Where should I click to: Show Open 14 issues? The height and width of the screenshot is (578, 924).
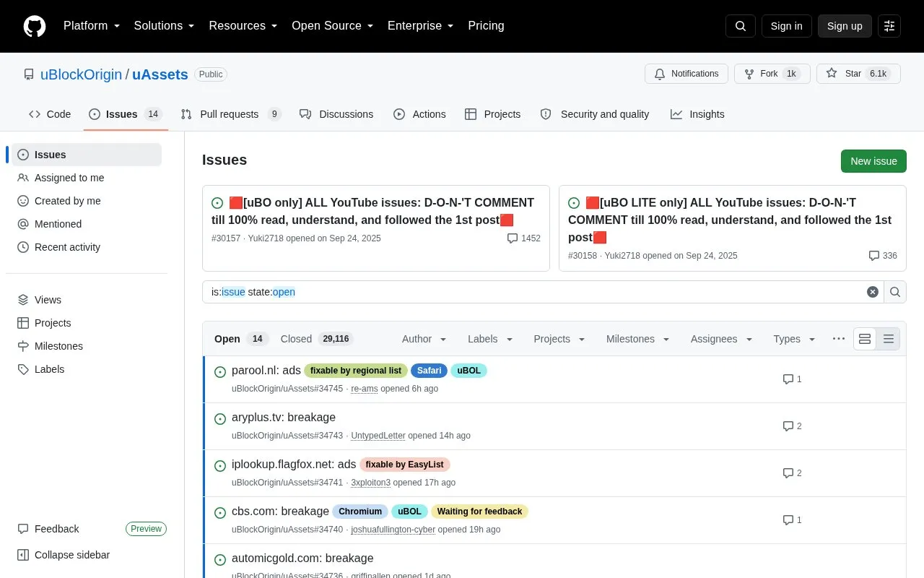click(241, 339)
